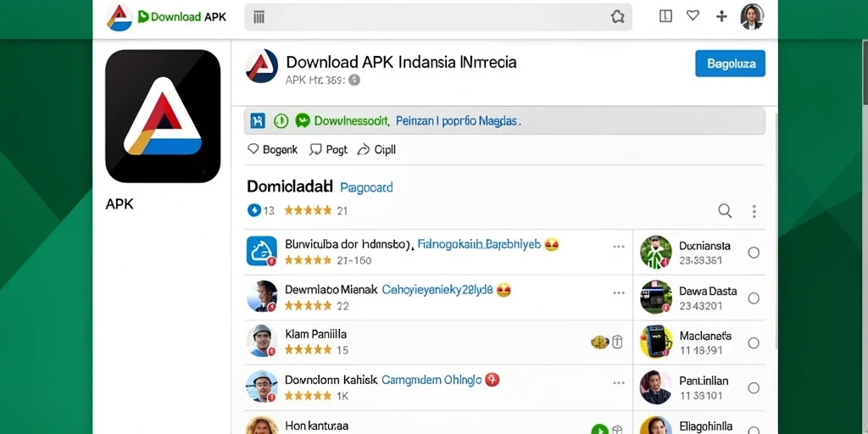
Task: Click the Bogenk heart button
Action: pos(272,149)
